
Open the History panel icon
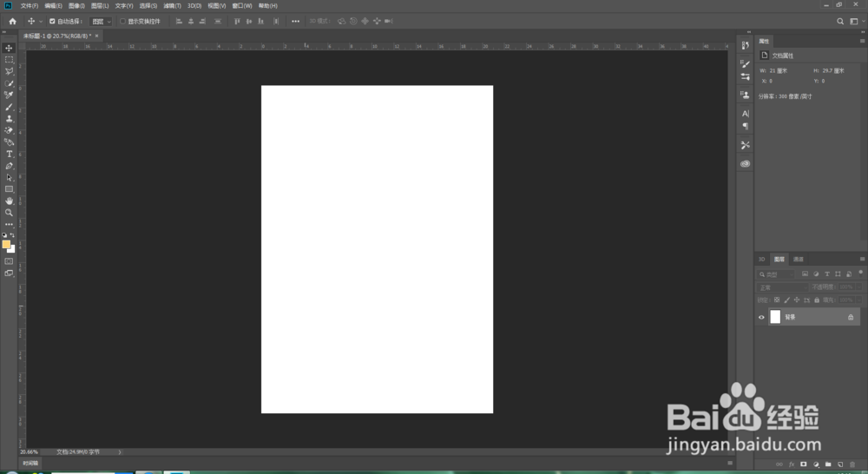(x=745, y=46)
